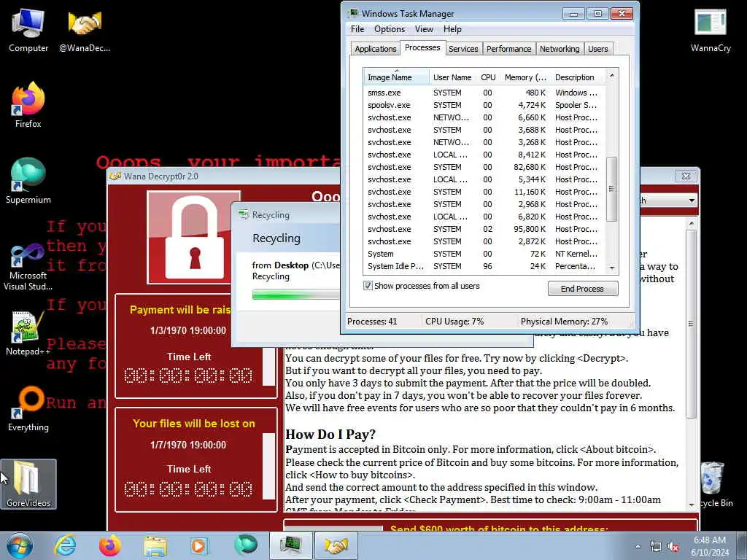This screenshot has height=560, width=747.
Task: Show hidden system tray icons arrow
Action: coord(638,546)
